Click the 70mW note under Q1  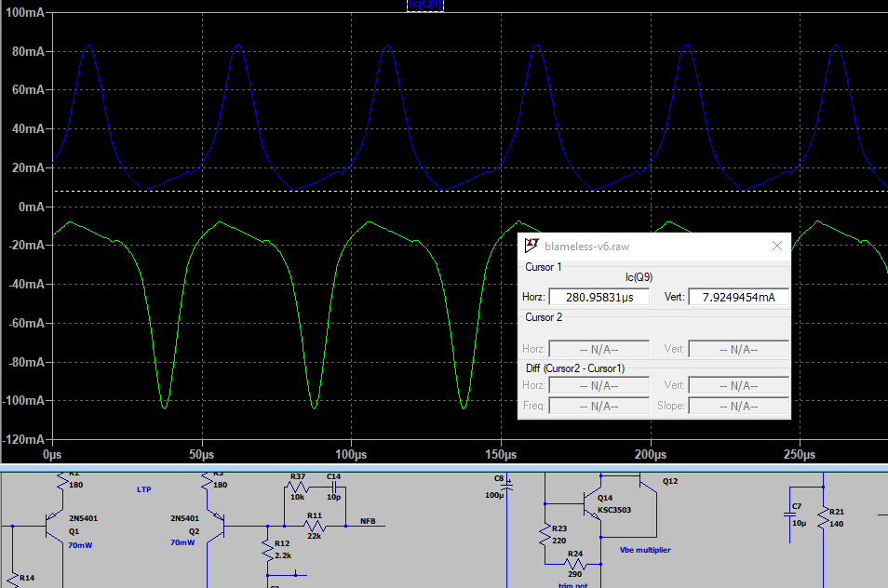coord(80,545)
